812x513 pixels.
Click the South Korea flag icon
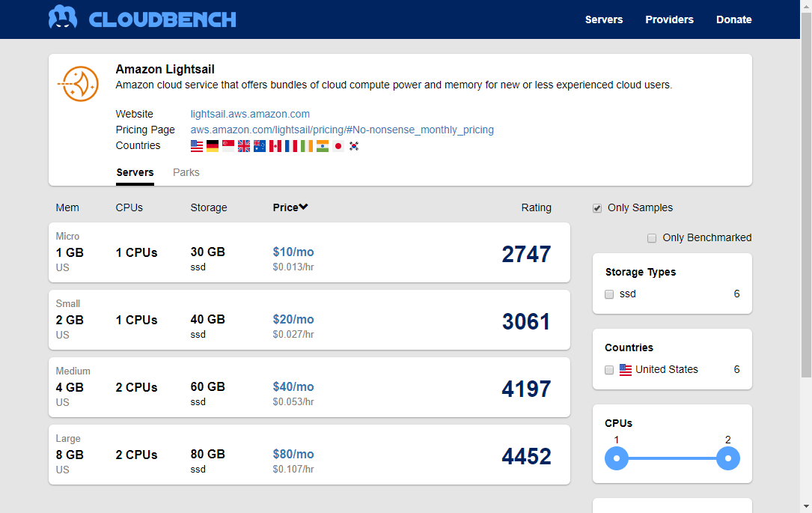point(354,146)
